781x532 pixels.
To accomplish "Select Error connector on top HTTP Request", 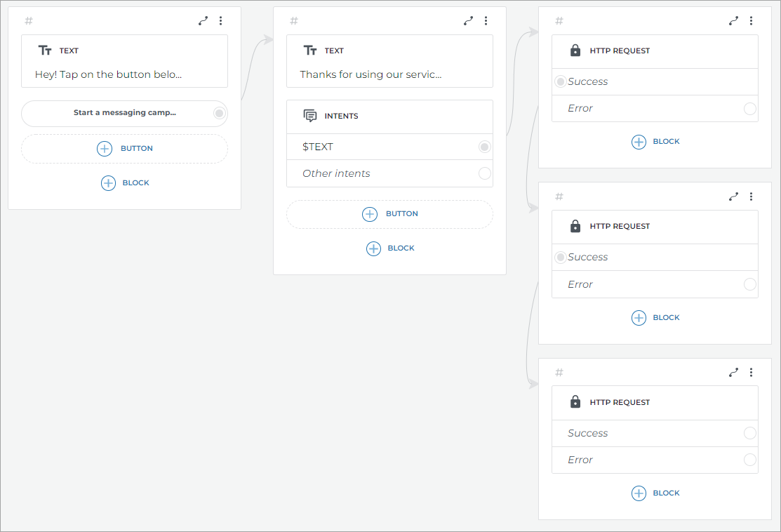I will [x=749, y=109].
